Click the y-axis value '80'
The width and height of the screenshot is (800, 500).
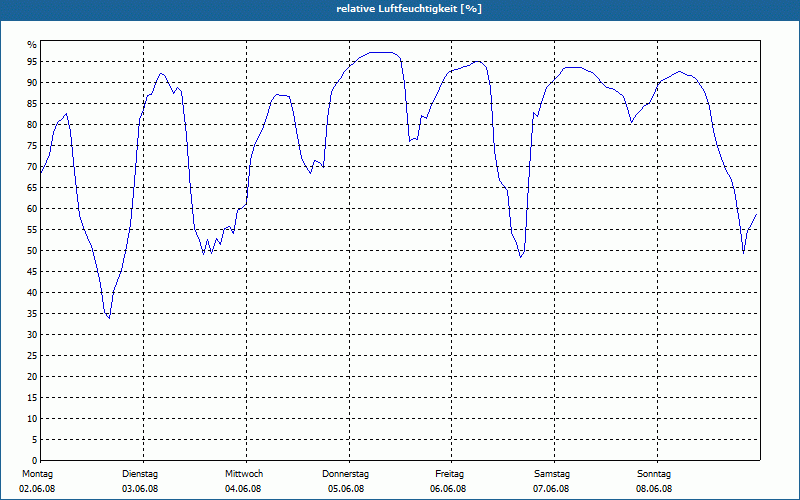click(32, 124)
